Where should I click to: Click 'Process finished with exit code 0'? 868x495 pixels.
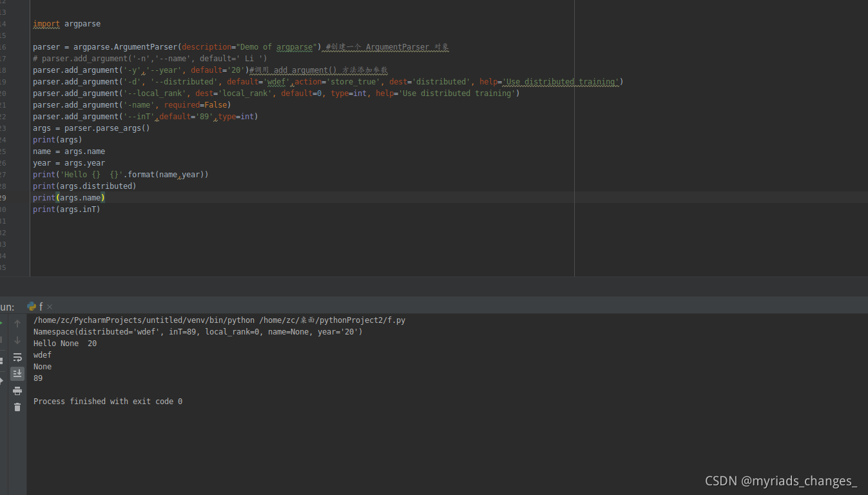(108, 402)
